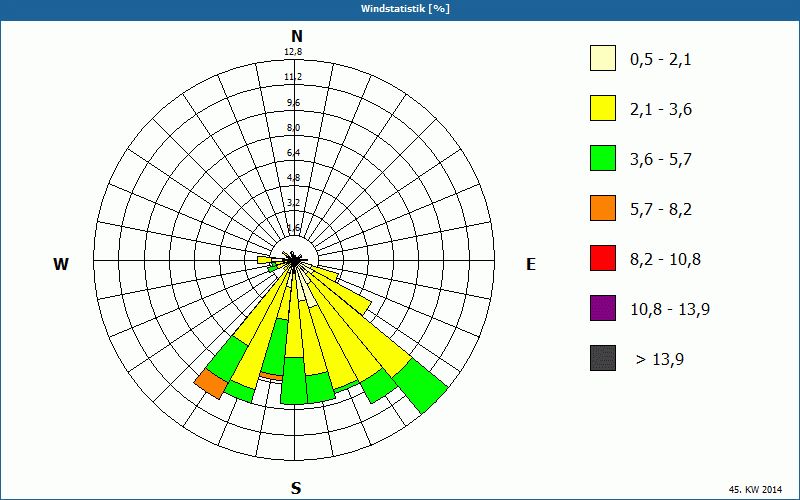Click the legend text 8,2 - 10,8
Screen dimensions: 800x500
[x=665, y=260]
